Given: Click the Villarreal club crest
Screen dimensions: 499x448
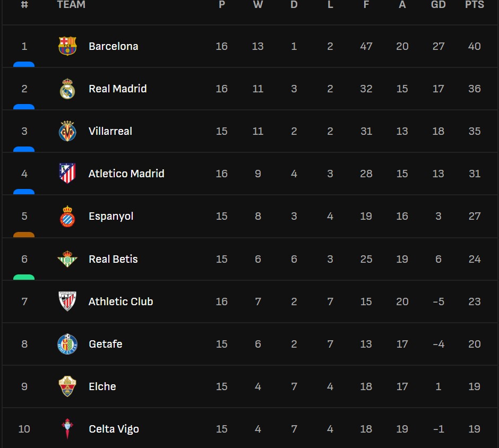Looking at the screenshot, I should (67, 131).
